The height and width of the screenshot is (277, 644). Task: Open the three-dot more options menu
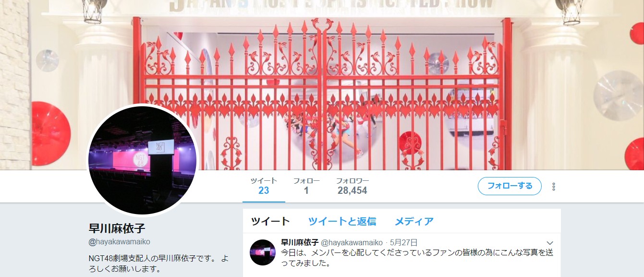point(554,187)
